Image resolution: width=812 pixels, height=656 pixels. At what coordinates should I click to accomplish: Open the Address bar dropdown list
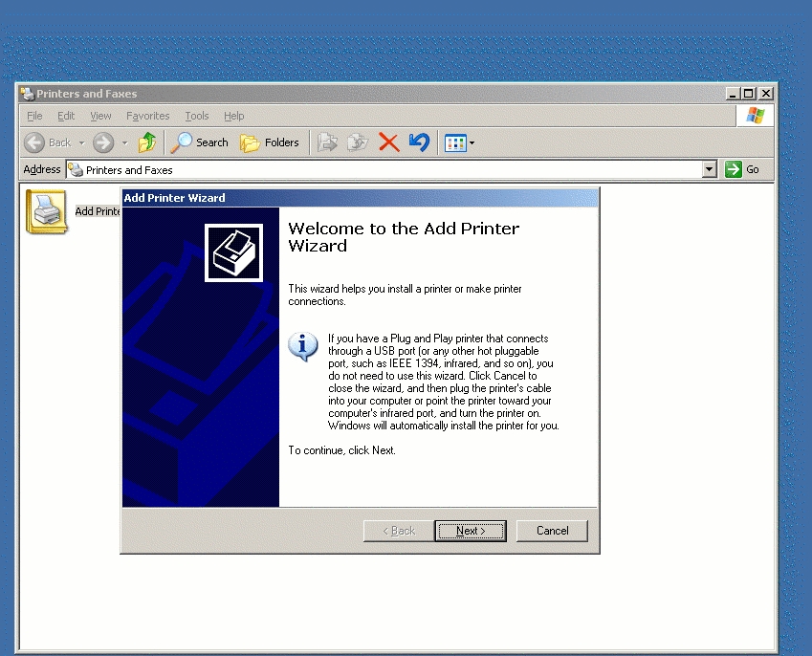pos(709,169)
